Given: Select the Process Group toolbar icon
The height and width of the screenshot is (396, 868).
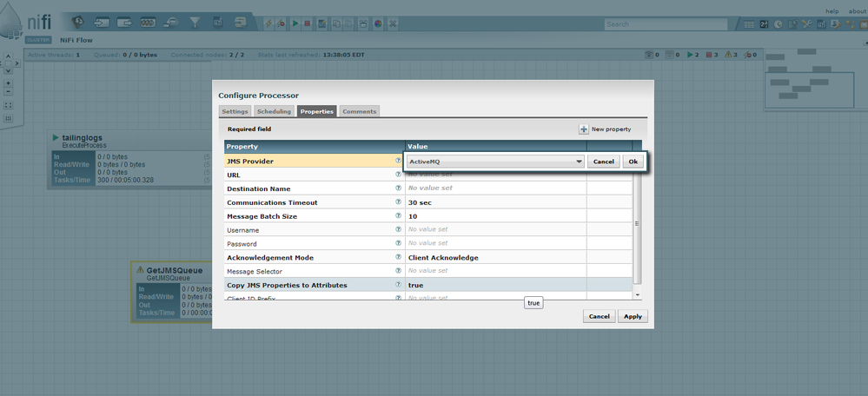Looking at the screenshot, I should (148, 23).
